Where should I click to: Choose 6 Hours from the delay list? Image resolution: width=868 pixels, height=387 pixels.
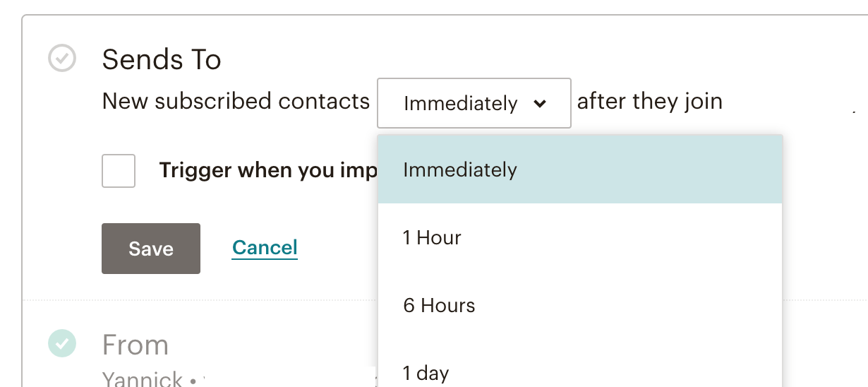point(580,305)
